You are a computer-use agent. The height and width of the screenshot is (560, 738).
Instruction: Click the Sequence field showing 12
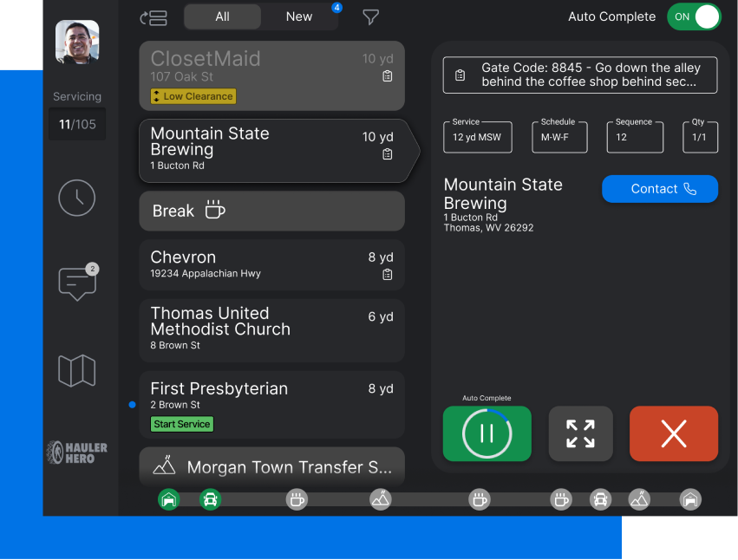click(x=635, y=136)
